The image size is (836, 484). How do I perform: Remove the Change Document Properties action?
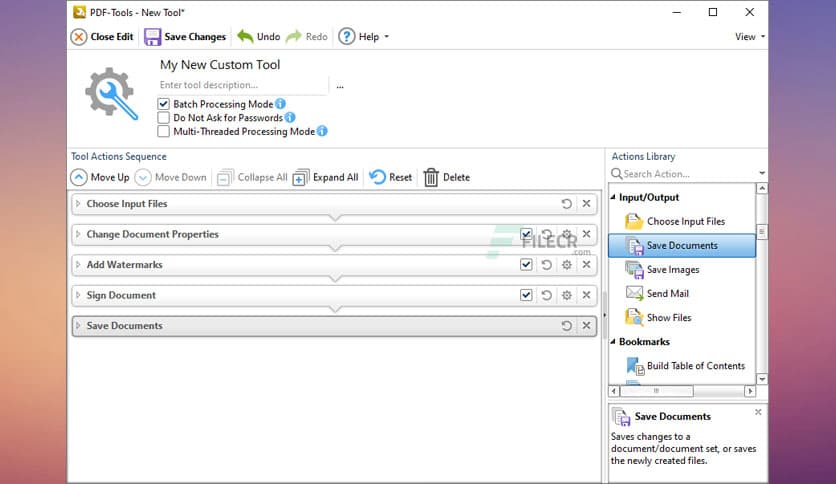(x=586, y=234)
